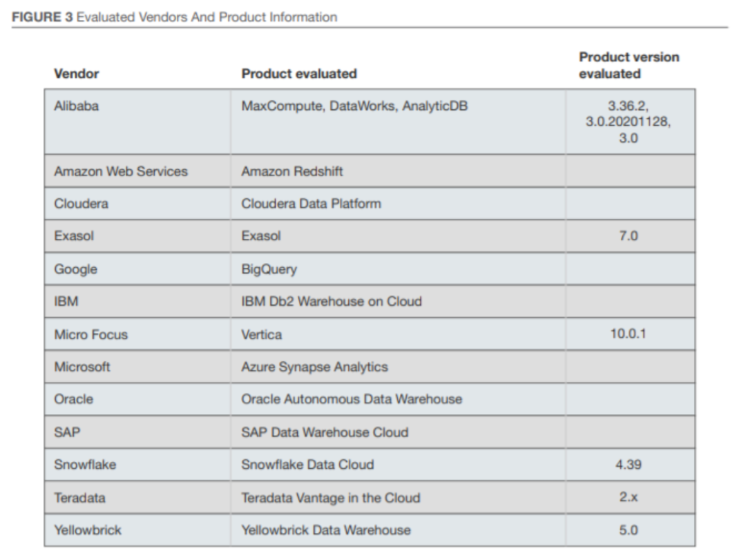Click the MaxCompute, DataWorks, AnalyticDB cell
The image size is (746, 560).
pyautogui.click(x=354, y=106)
